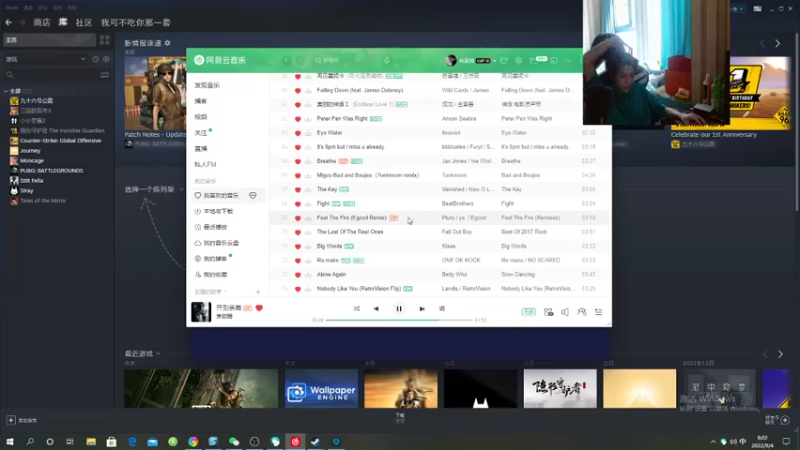Open 我的收藏 in NetEase sidebar
The image size is (800, 450).
coord(215,274)
